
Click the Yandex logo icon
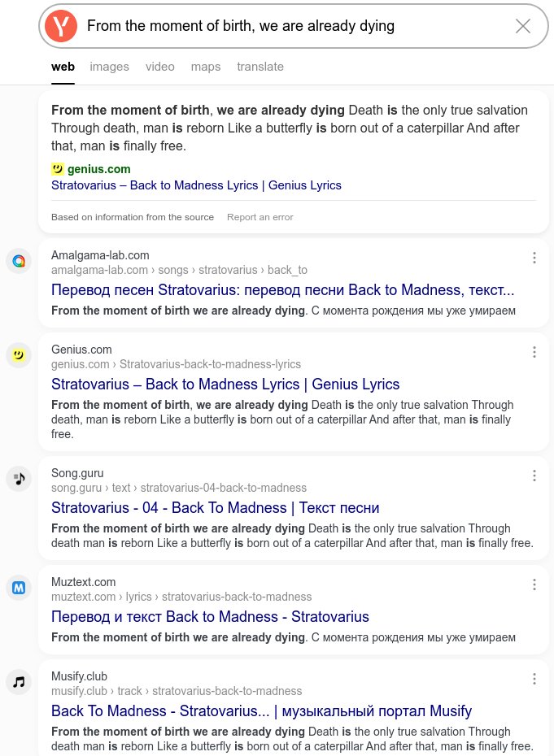[x=61, y=26]
